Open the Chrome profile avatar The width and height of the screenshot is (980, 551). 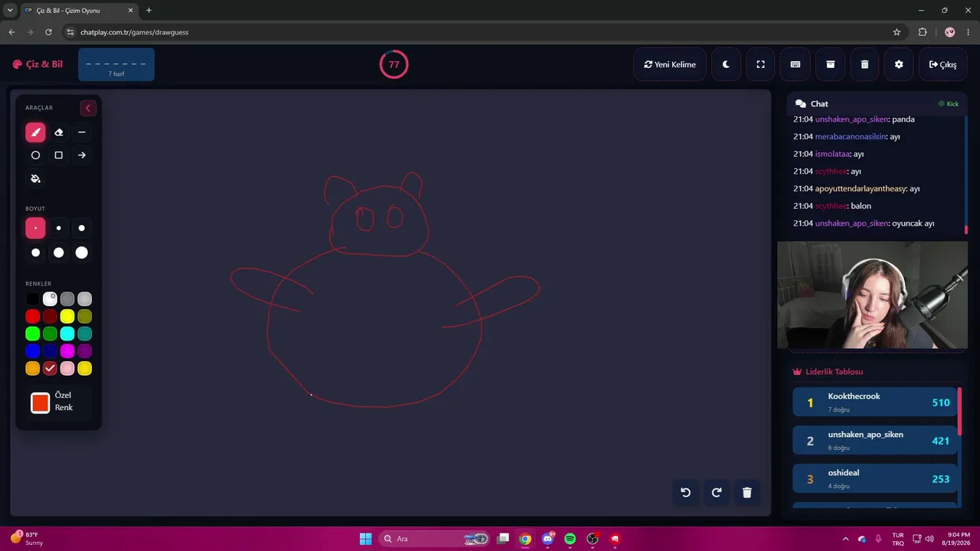pos(950,32)
